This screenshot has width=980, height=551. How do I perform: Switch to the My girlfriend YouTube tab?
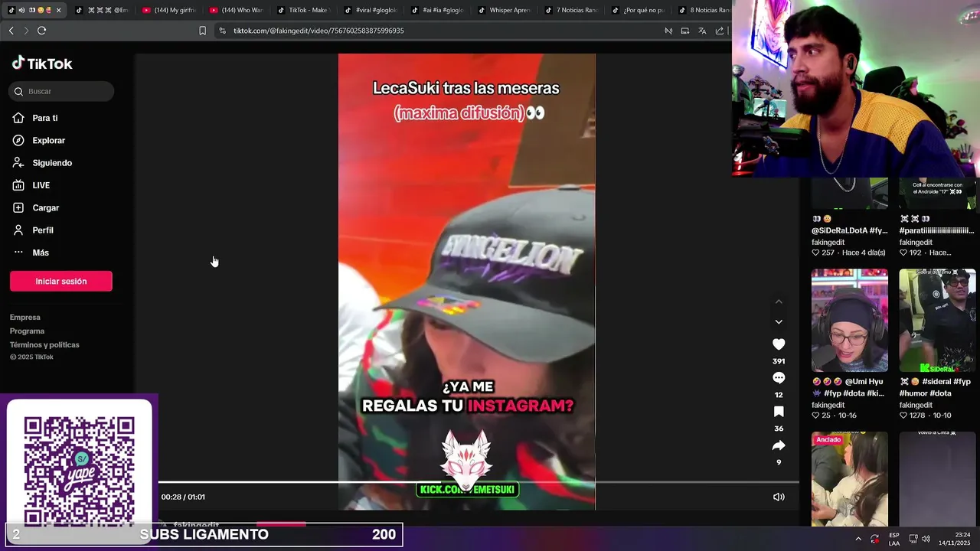(x=170, y=10)
